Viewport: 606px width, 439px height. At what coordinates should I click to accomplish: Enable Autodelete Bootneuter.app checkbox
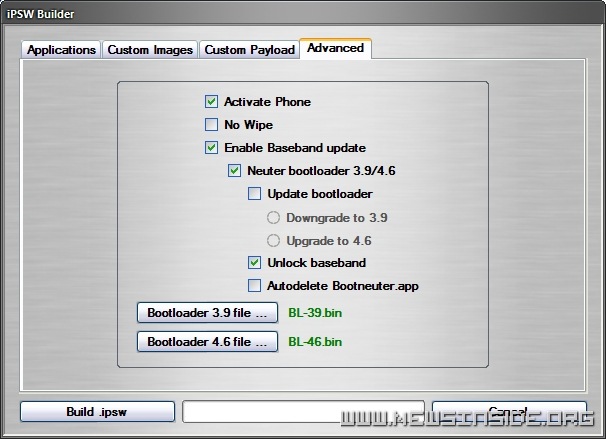[x=254, y=286]
